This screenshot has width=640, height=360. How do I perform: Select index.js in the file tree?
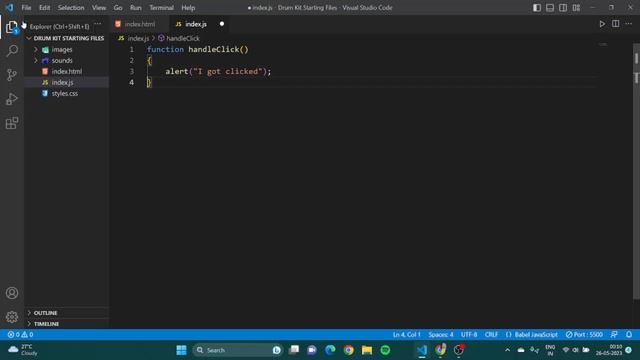(62, 82)
